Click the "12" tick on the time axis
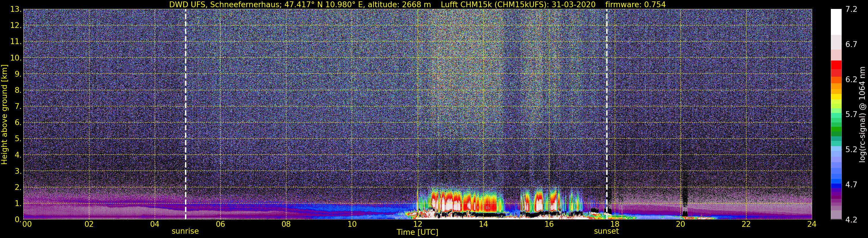Screen dimensions: 868x238 coord(417,224)
